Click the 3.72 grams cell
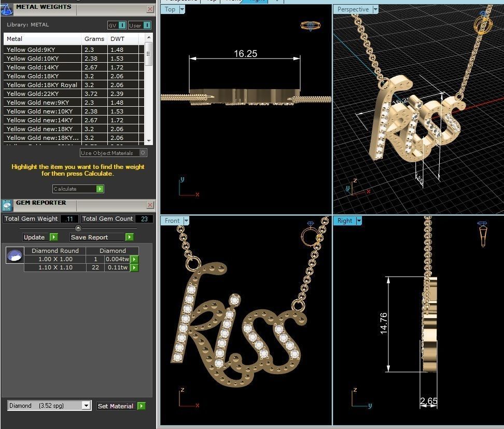 (94, 94)
